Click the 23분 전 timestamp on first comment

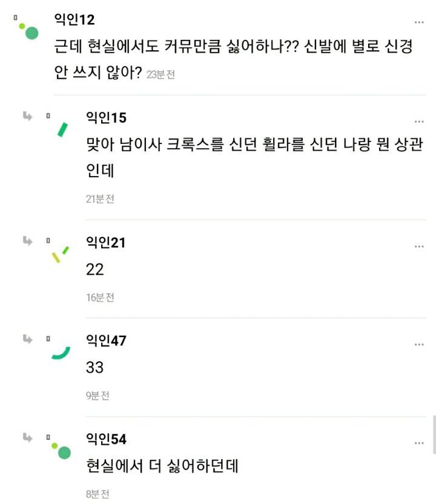pyautogui.click(x=160, y=74)
